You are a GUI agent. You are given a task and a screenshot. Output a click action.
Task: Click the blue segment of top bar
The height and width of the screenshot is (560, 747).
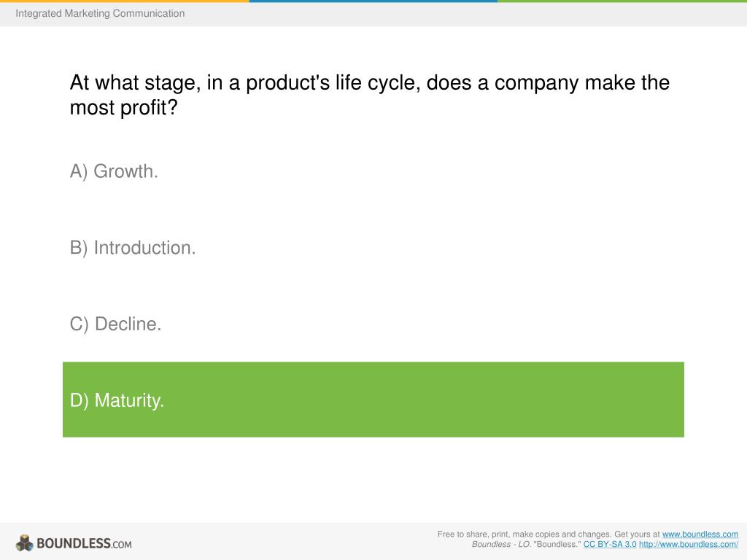tap(373, 1)
